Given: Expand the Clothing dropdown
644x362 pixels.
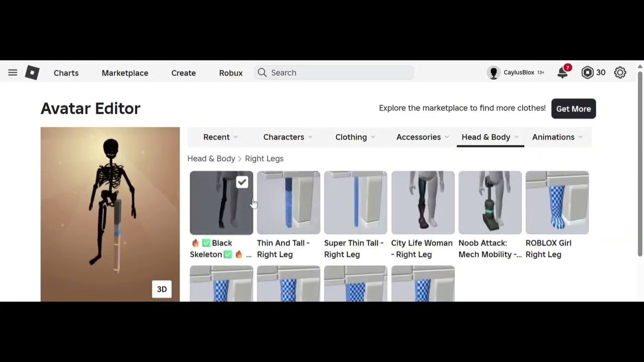Looking at the screenshot, I should point(355,137).
